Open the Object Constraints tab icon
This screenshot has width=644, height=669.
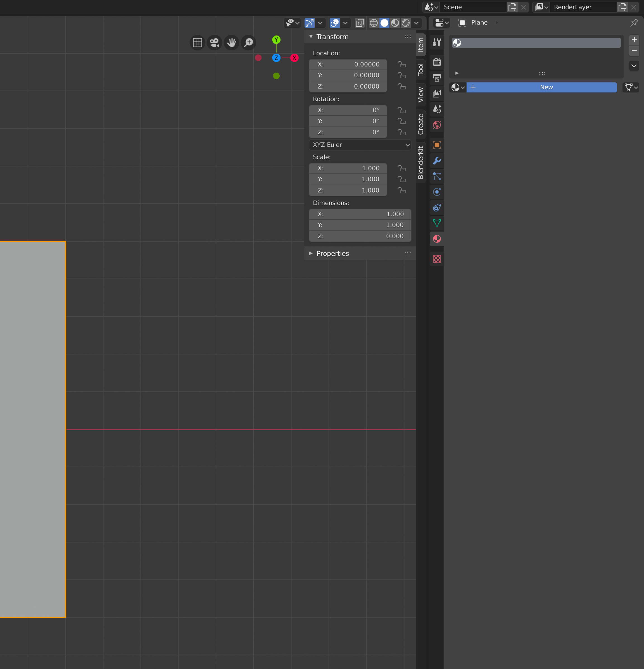[437, 208]
